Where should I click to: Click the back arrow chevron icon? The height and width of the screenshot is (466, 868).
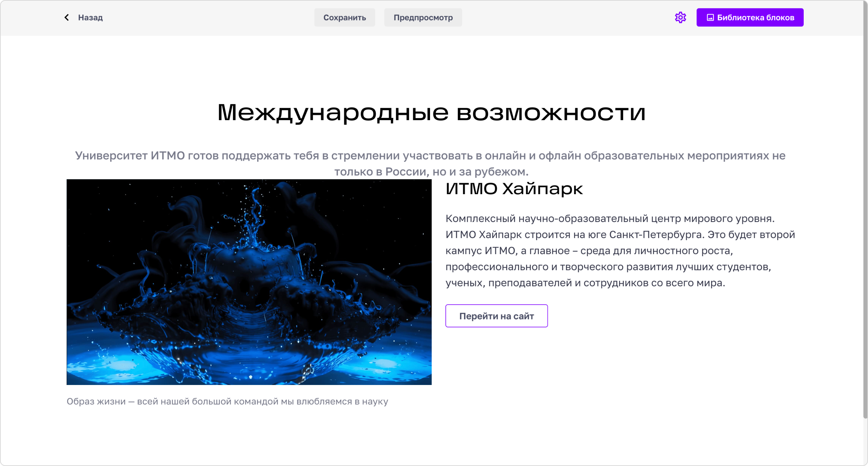pyautogui.click(x=67, y=17)
